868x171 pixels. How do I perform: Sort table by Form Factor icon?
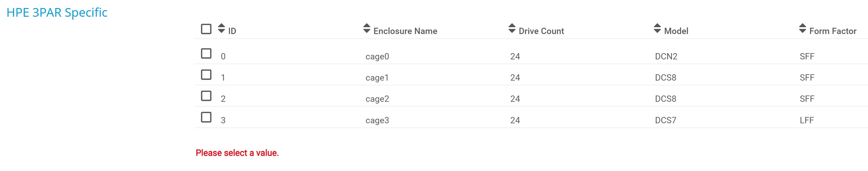pos(802,28)
